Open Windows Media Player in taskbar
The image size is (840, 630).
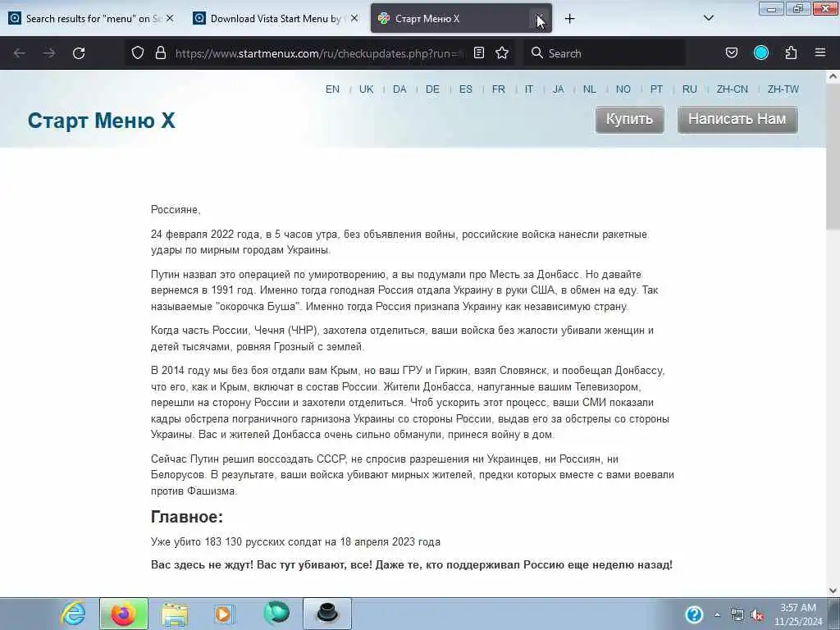225,614
